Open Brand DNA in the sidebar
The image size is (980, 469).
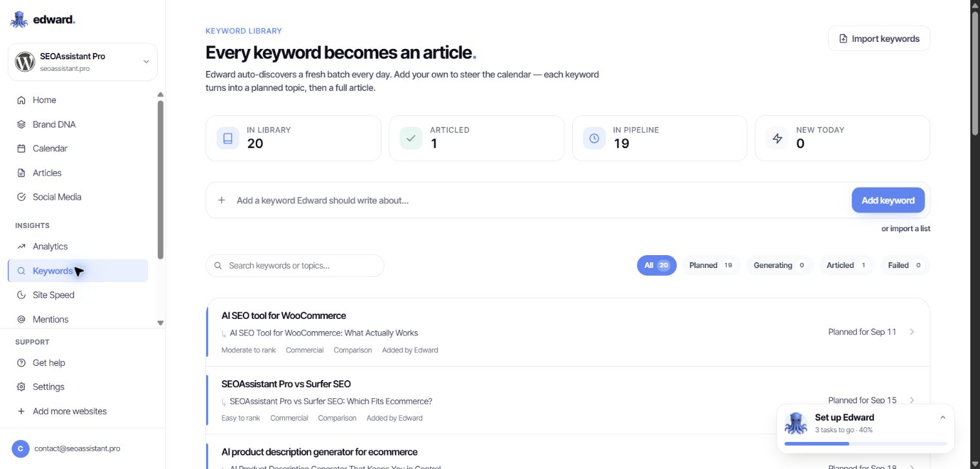pyautogui.click(x=78, y=124)
